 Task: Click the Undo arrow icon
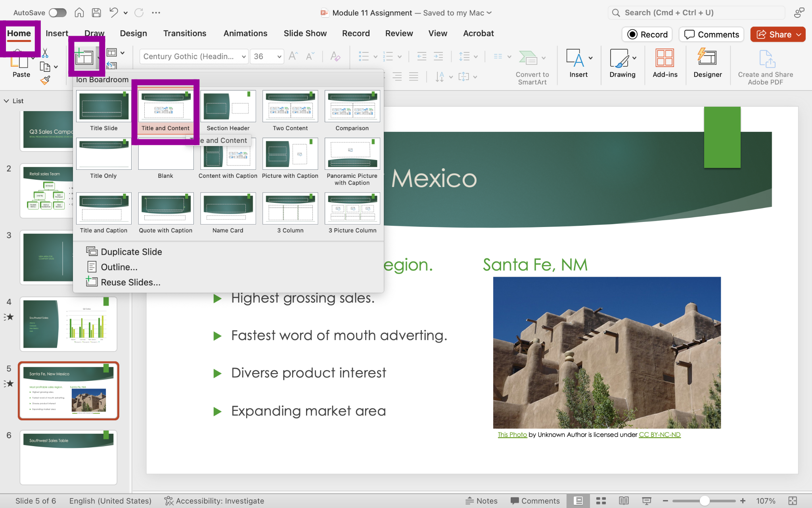pyautogui.click(x=113, y=13)
